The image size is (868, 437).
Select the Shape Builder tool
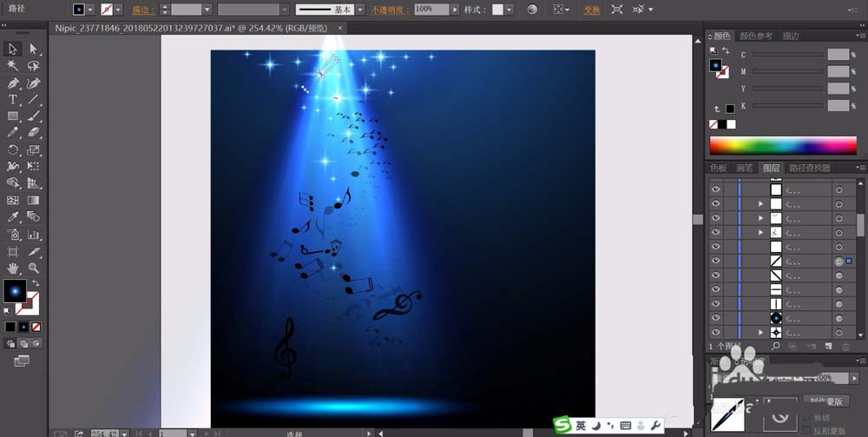click(13, 182)
